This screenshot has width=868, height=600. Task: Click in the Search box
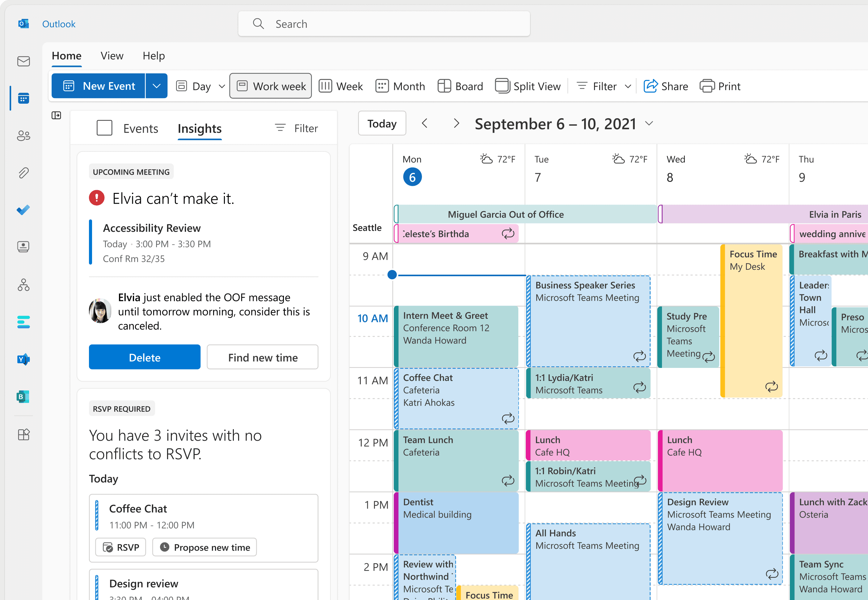tap(384, 24)
